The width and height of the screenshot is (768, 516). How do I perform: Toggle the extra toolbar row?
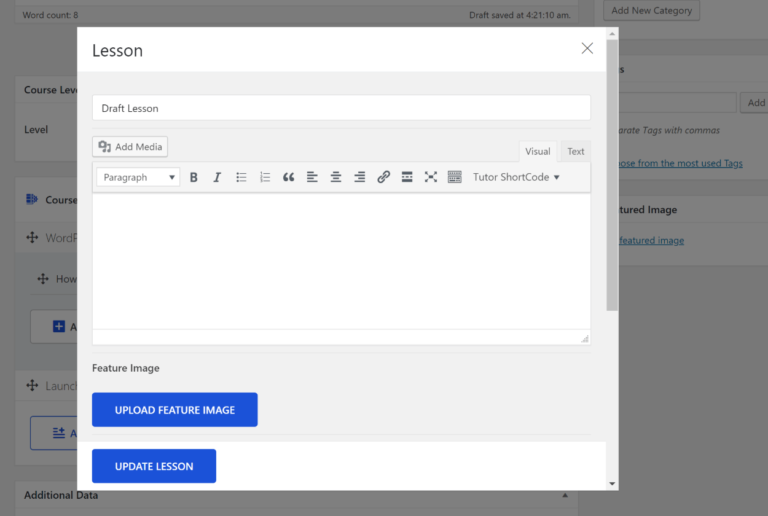[455, 177]
